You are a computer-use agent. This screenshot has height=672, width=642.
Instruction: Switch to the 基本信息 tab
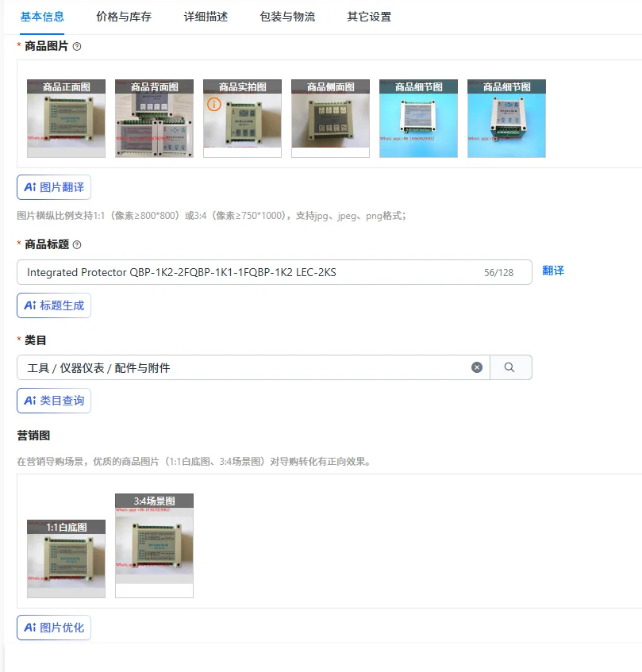[42, 17]
